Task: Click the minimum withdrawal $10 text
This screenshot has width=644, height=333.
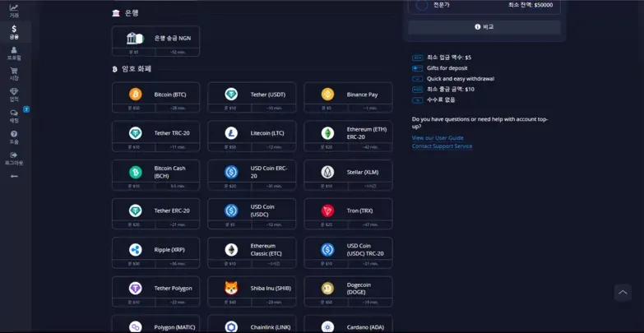Action: click(451, 89)
